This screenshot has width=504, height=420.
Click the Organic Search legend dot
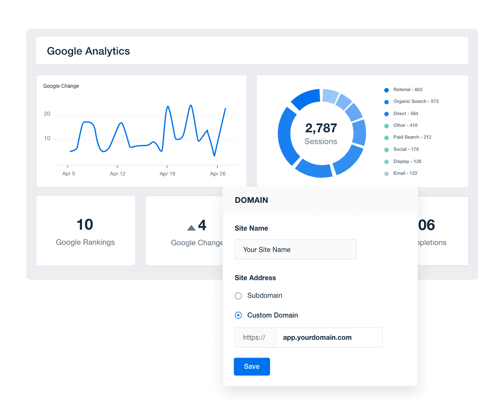(x=386, y=102)
